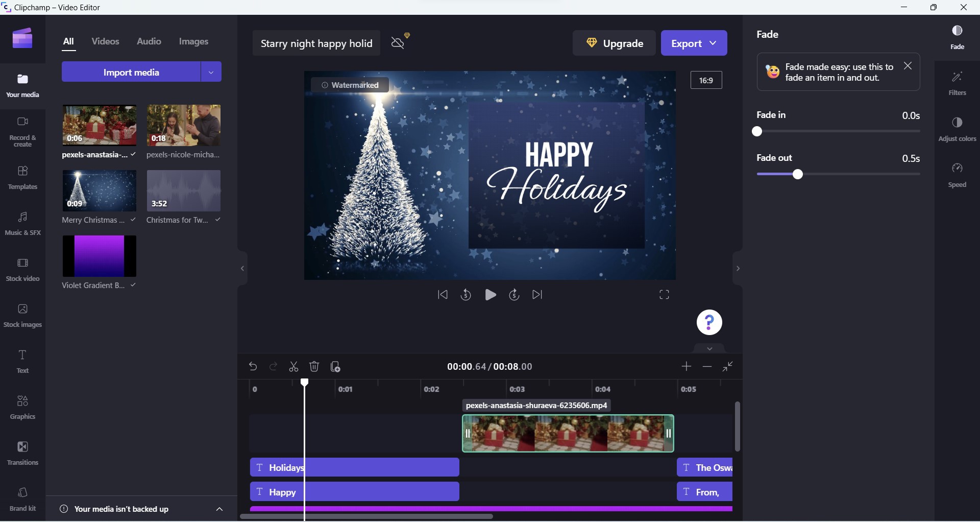Image resolution: width=980 pixels, height=522 pixels.
Task: Click the timeline playhead marker
Action: [305, 383]
